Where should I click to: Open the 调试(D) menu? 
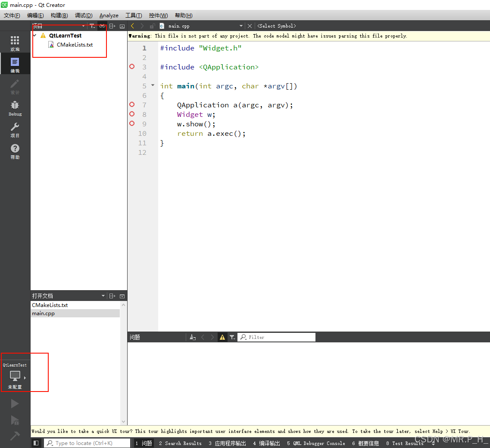(x=84, y=16)
